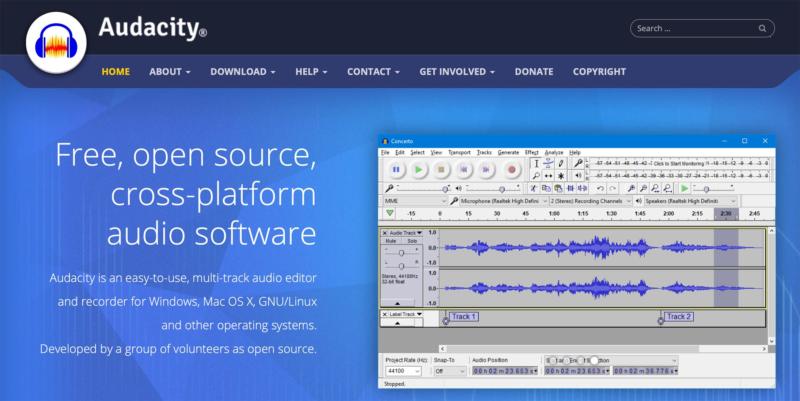Open the Edit menu in Audacity
This screenshot has height=401, width=800.
click(400, 153)
